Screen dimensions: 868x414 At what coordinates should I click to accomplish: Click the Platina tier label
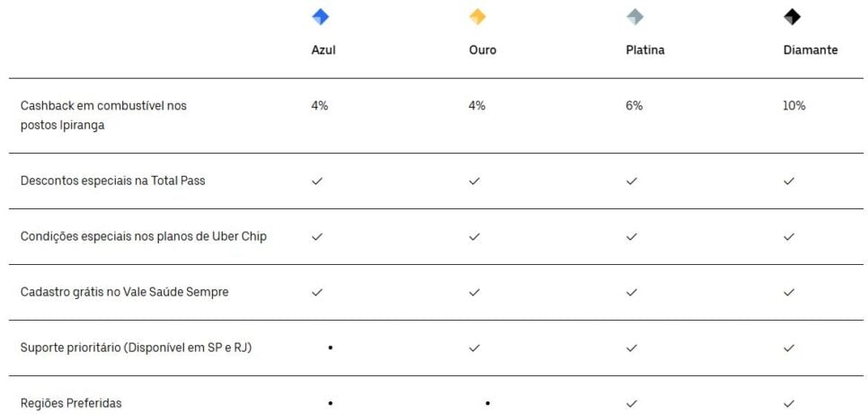coord(644,50)
